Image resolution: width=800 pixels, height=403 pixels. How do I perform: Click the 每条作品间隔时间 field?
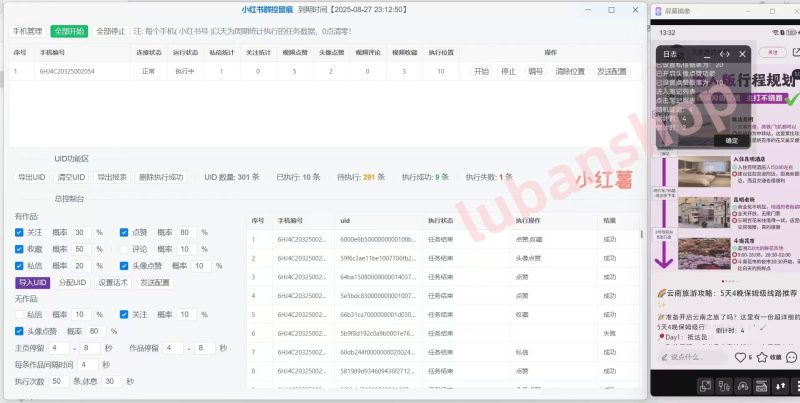tap(88, 365)
